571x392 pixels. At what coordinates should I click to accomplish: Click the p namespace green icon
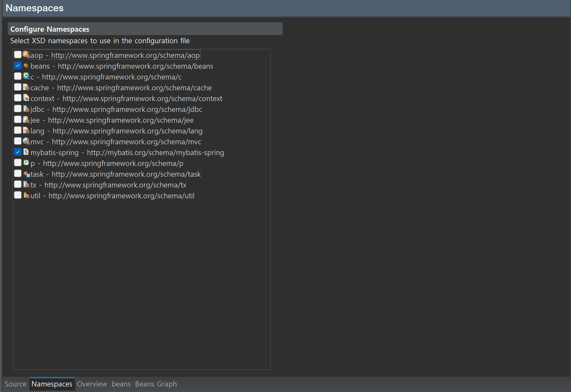click(x=26, y=163)
